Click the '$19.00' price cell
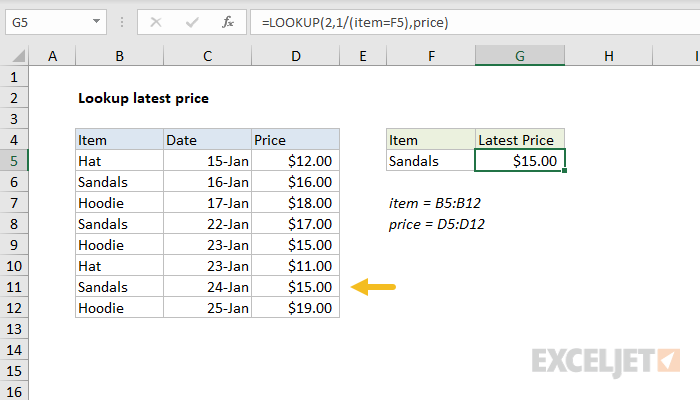Image resolution: width=700 pixels, height=400 pixels. pos(296,308)
